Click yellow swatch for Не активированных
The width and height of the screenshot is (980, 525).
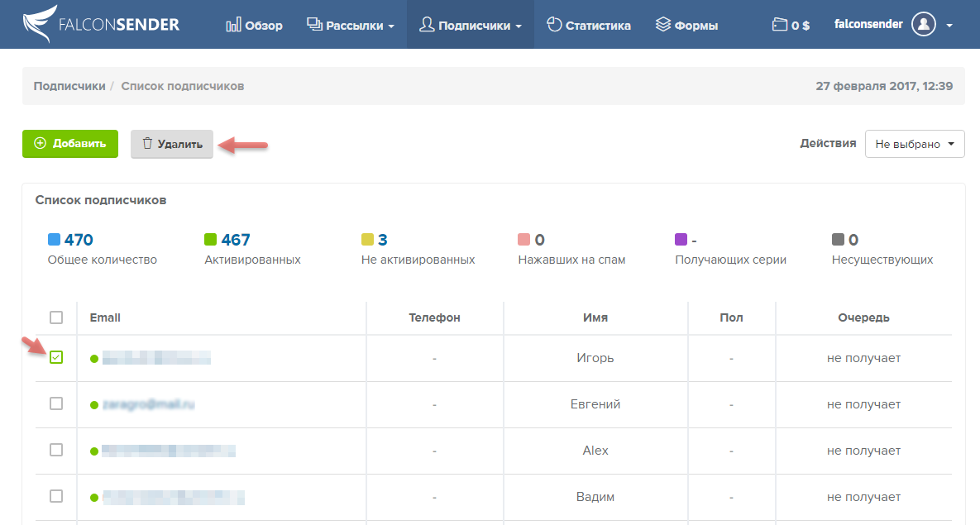pos(367,240)
